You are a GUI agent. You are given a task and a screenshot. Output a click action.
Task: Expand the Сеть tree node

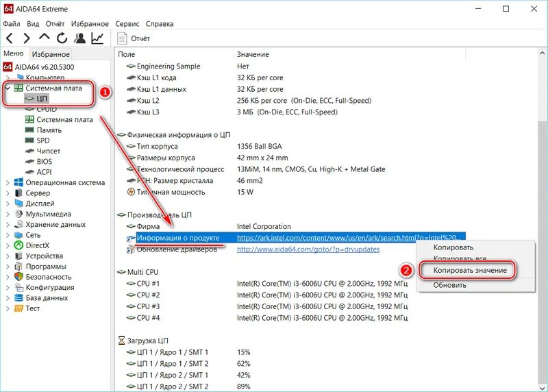8,235
